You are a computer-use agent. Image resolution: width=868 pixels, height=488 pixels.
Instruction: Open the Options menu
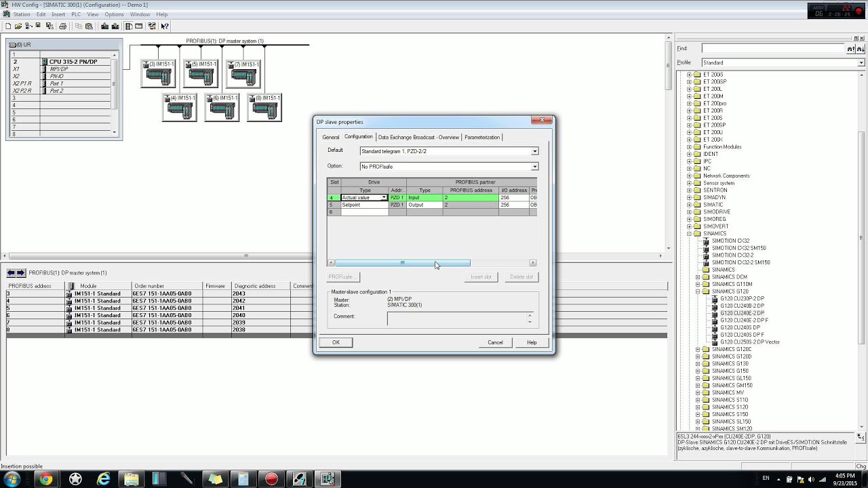tap(114, 14)
